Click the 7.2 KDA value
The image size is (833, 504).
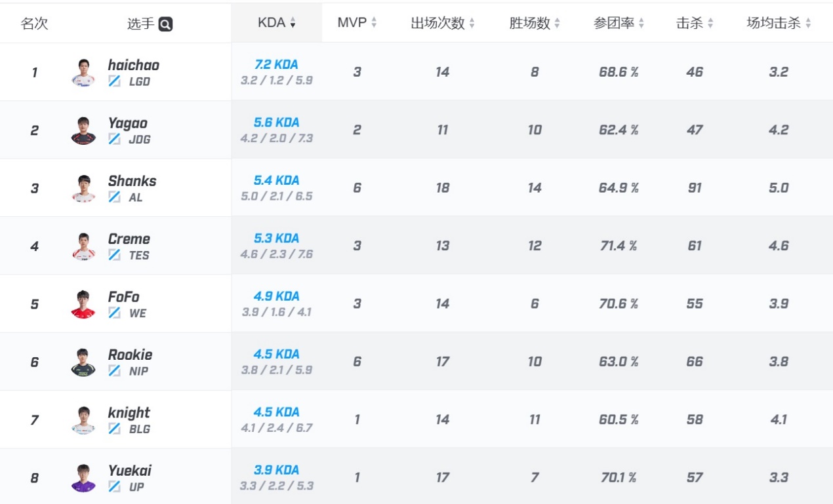(x=276, y=64)
